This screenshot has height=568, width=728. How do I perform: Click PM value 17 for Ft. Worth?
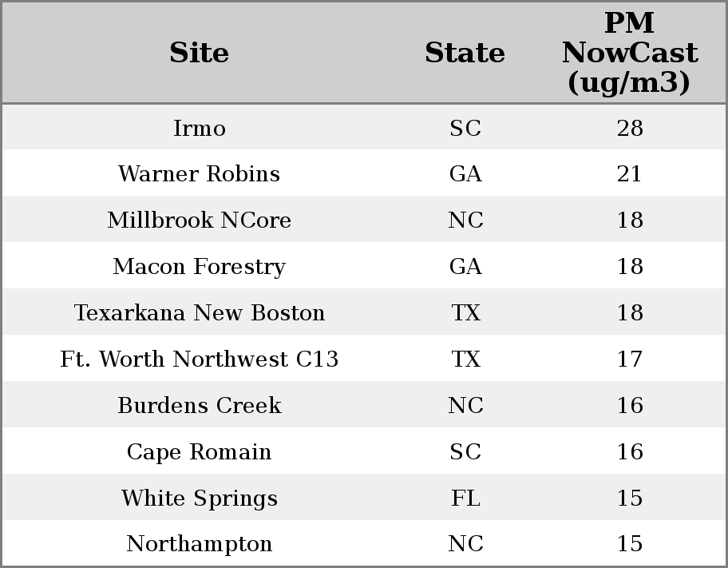click(629, 359)
